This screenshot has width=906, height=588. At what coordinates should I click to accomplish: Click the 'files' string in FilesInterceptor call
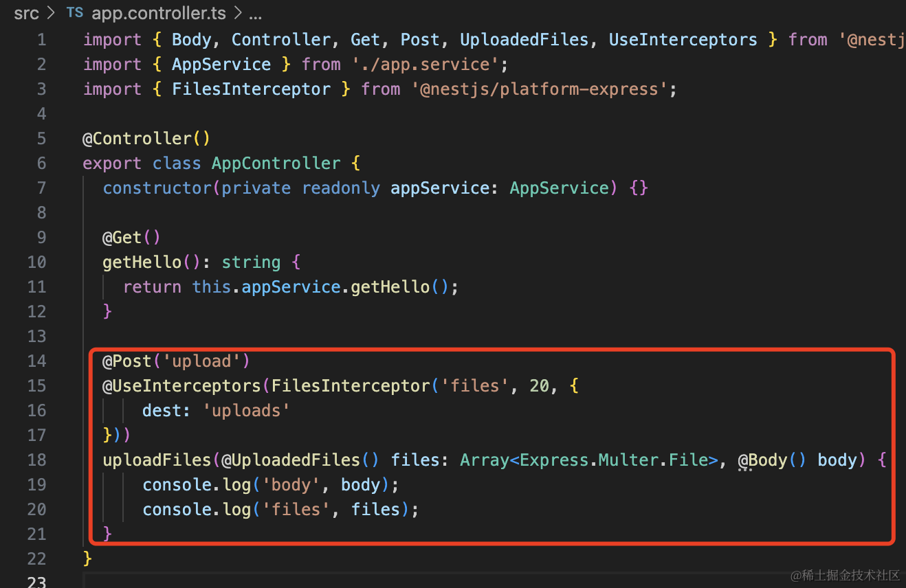click(475, 386)
